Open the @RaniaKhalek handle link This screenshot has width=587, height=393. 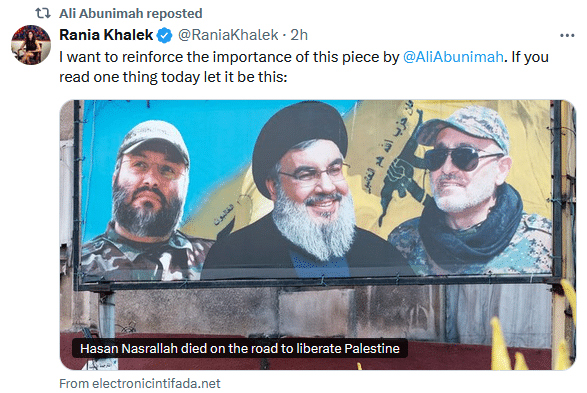[228, 35]
